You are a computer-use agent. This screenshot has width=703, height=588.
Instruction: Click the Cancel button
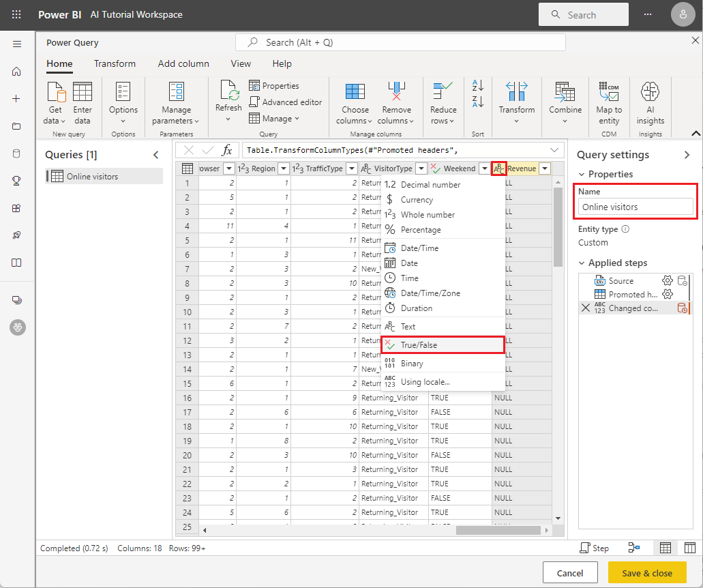coord(570,573)
